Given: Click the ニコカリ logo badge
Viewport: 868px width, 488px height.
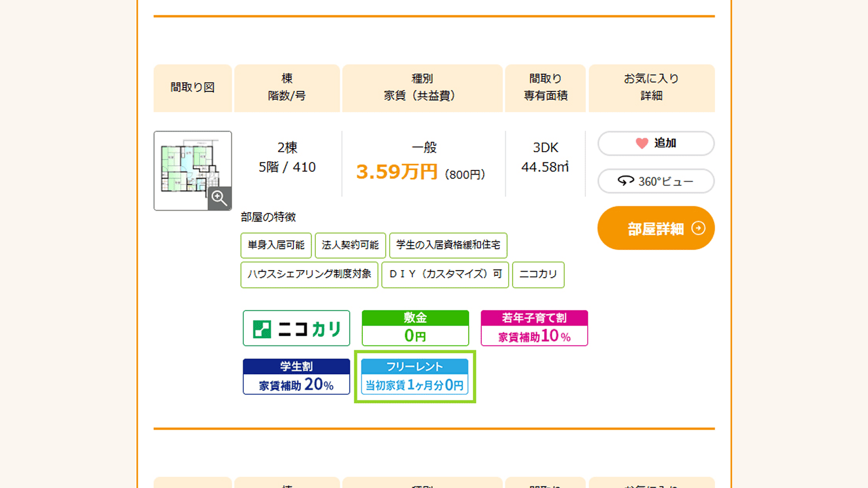Looking at the screenshot, I should click(296, 328).
